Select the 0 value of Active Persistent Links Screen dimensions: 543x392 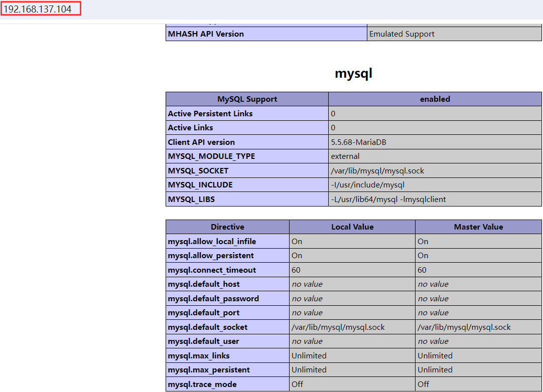(x=435, y=113)
